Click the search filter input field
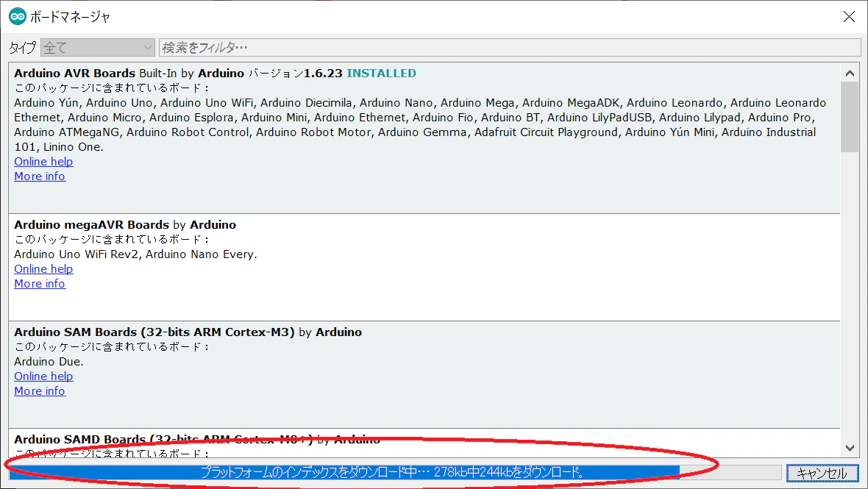The image size is (868, 489). (x=509, y=48)
